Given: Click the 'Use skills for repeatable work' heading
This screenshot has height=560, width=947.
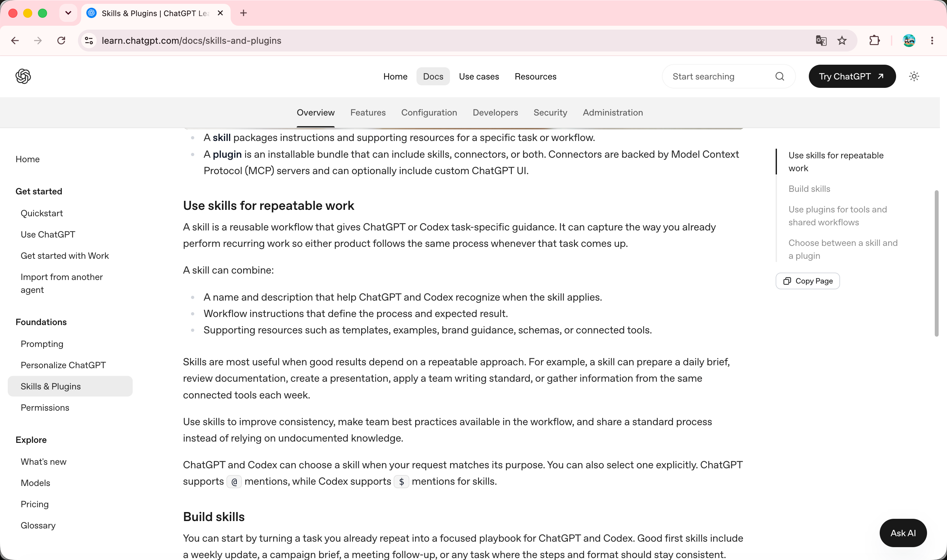Looking at the screenshot, I should tap(268, 206).
